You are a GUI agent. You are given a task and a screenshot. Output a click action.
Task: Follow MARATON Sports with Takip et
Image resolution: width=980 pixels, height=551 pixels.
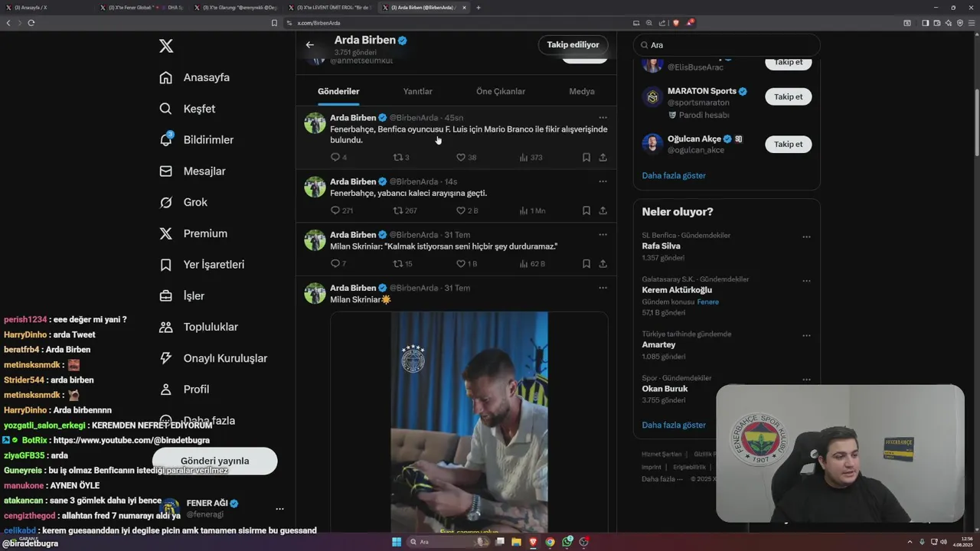click(788, 97)
